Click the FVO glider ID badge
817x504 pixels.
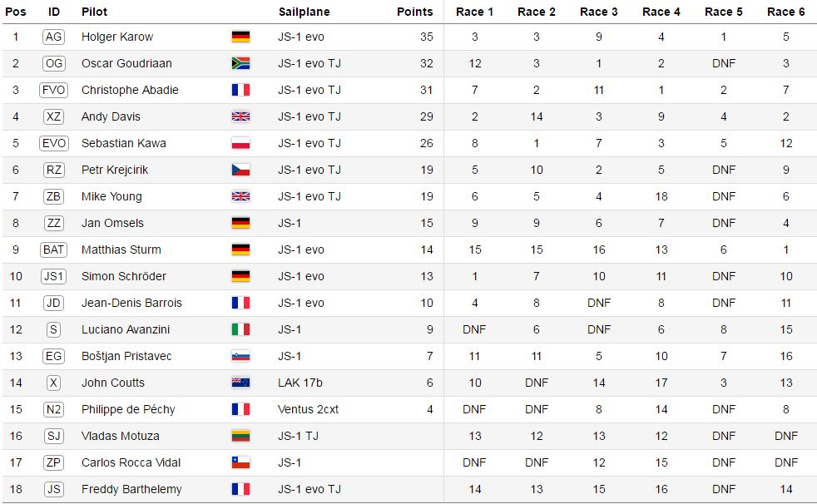pos(54,90)
